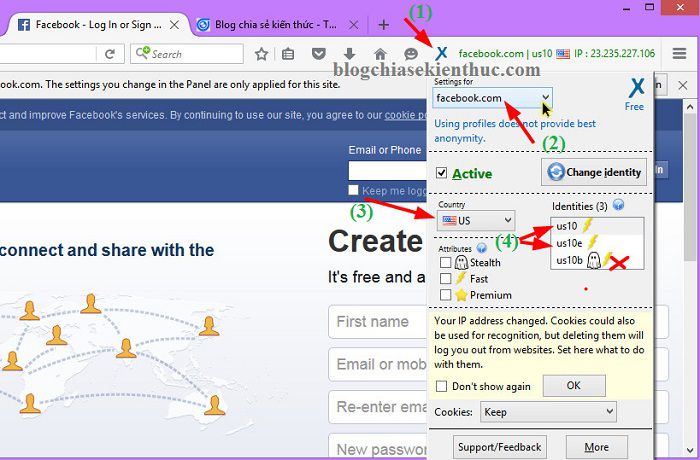Open the Settings for facebook.com dropdown
Image resolution: width=700 pixels, height=460 pixels.
tap(492, 98)
